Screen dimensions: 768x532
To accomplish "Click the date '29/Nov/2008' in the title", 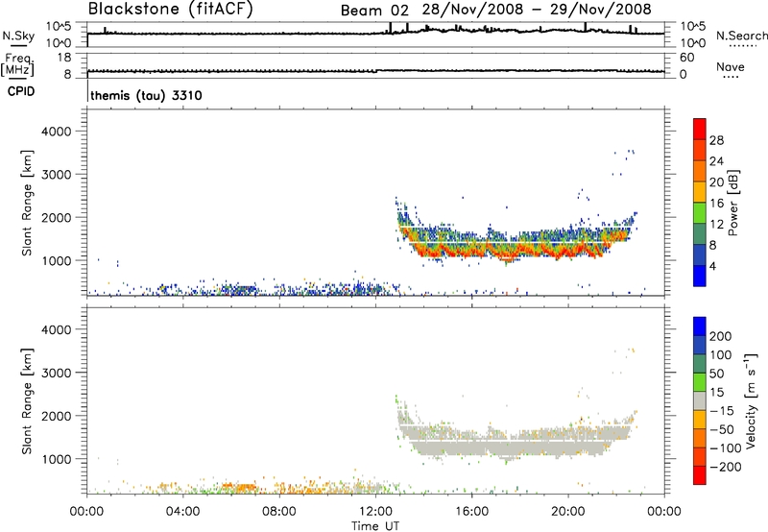I will (x=601, y=10).
